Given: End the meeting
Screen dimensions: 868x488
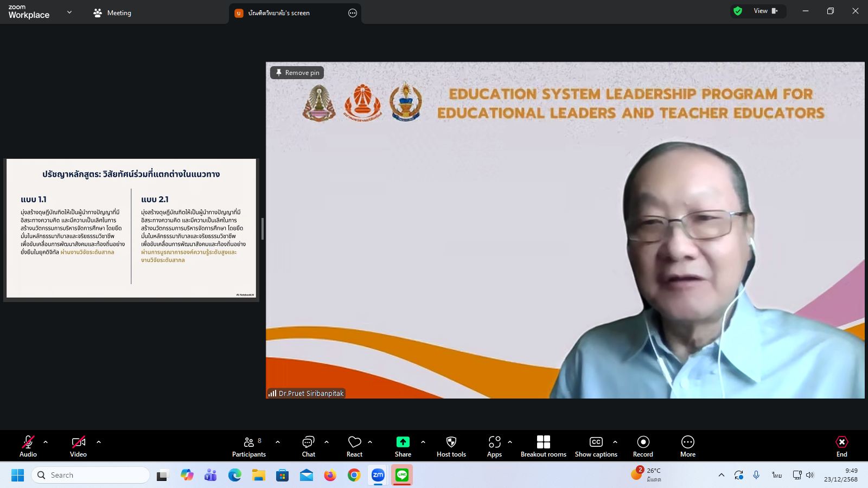Looking at the screenshot, I should coord(841,446).
